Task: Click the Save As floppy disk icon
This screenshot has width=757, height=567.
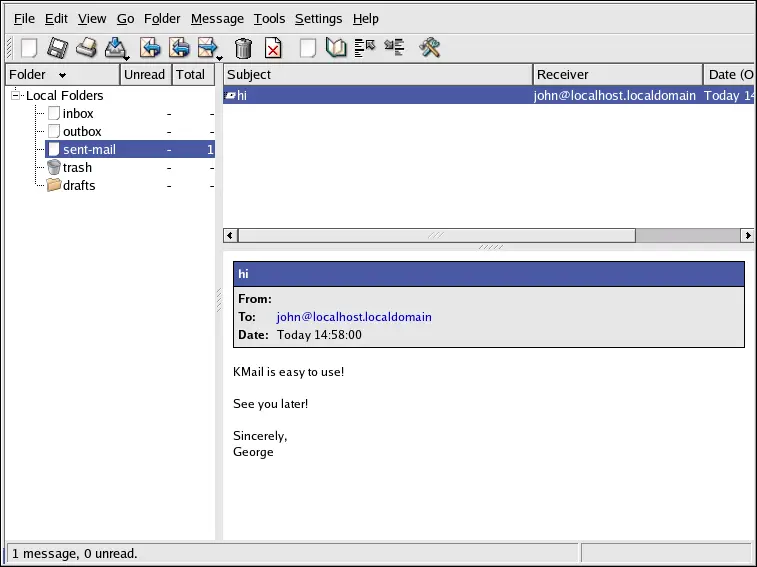Action: [x=58, y=48]
